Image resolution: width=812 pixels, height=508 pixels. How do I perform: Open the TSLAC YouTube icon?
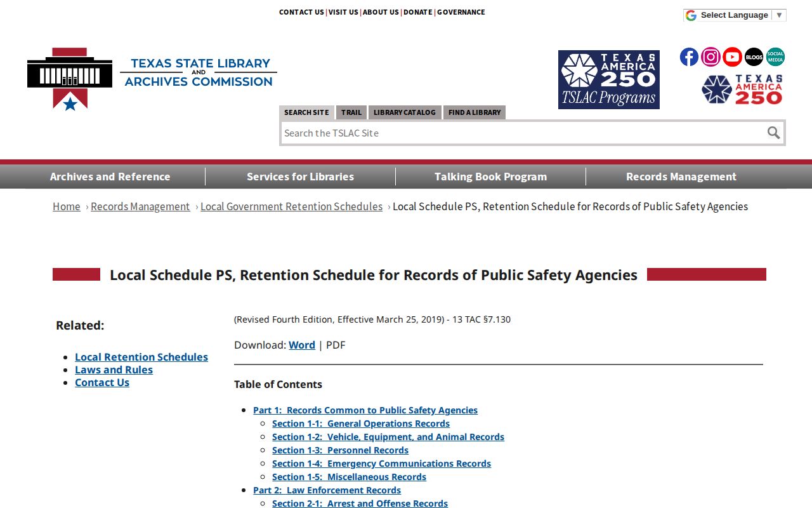[732, 57]
